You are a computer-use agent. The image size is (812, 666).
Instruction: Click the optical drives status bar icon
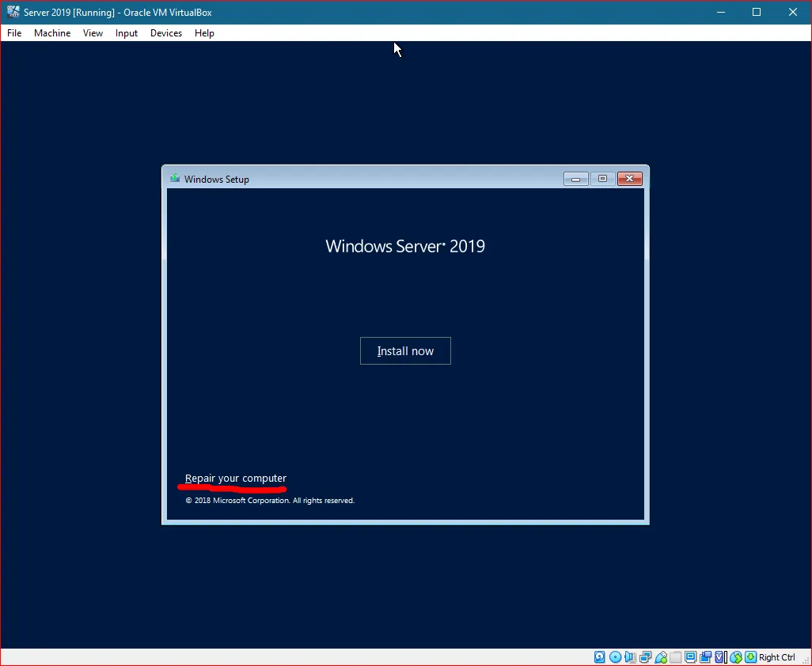[614, 657]
